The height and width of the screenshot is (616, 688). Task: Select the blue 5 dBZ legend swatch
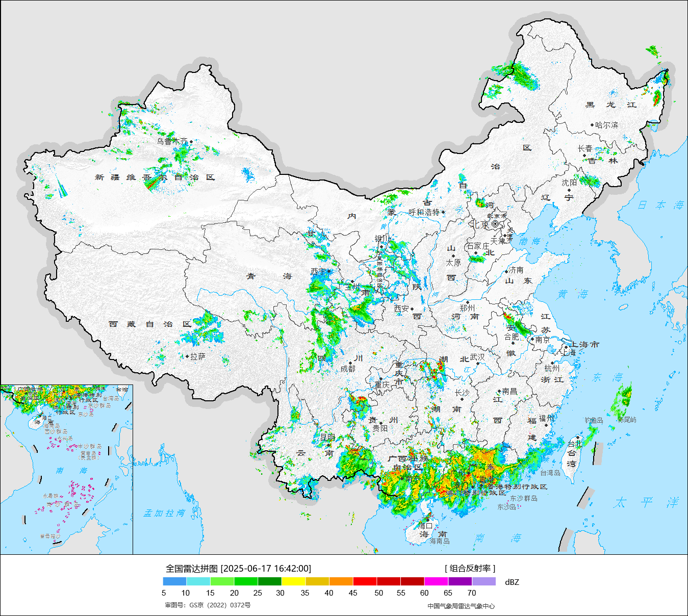[x=174, y=581]
